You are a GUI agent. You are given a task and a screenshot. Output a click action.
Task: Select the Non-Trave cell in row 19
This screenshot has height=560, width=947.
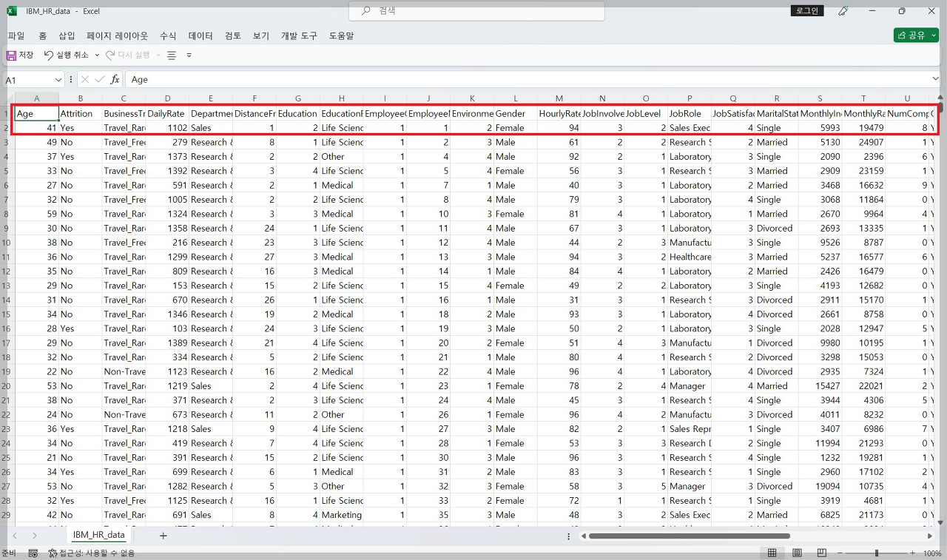[x=124, y=371]
